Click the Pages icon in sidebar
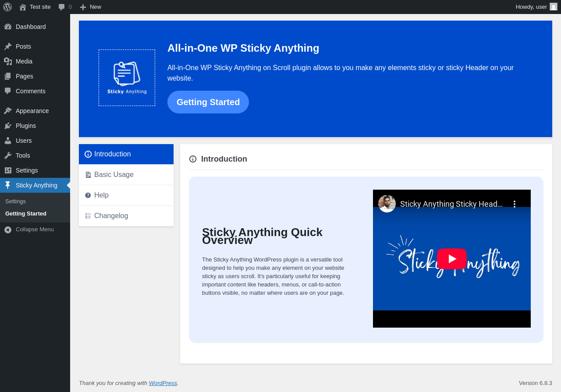 (x=8, y=76)
